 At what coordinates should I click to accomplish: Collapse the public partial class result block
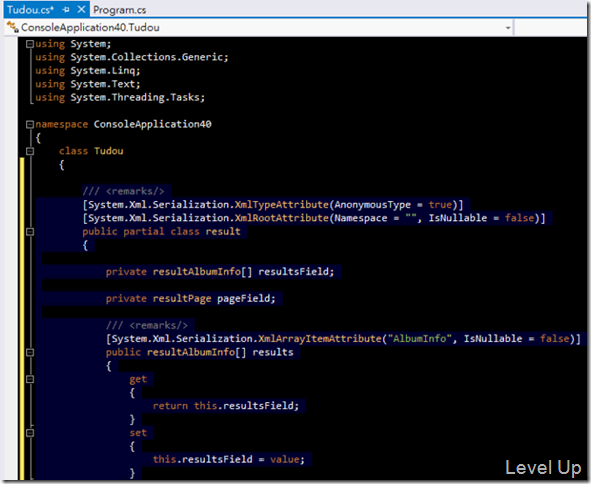(x=30, y=232)
